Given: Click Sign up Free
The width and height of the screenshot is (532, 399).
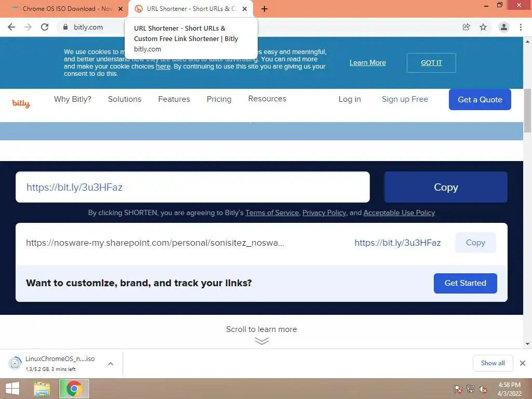Looking at the screenshot, I should point(405,99).
